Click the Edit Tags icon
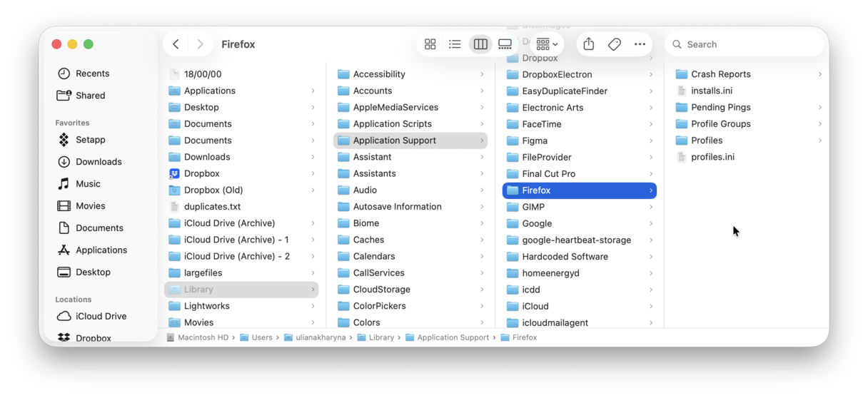This screenshot has height=398, width=868. coord(615,44)
